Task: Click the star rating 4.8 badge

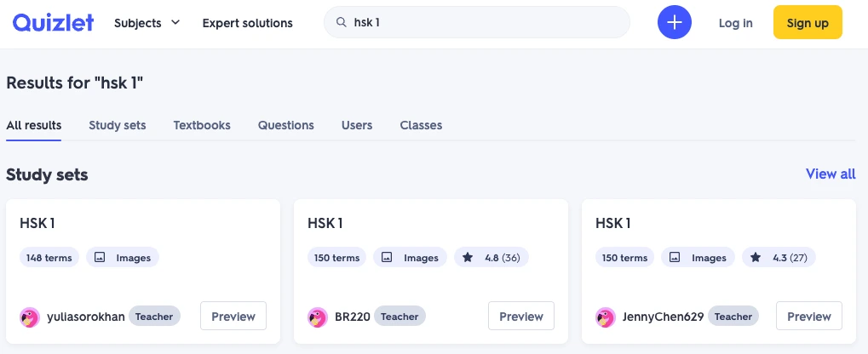Action: click(x=491, y=257)
